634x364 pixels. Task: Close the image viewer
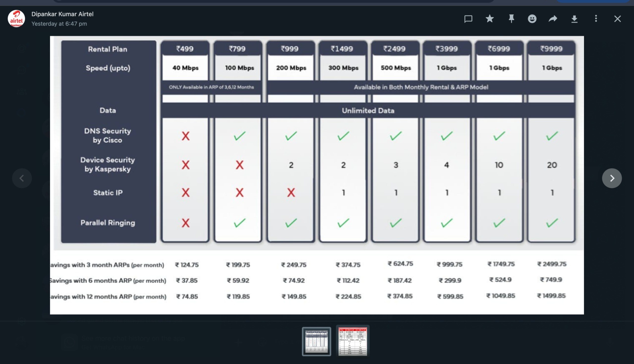click(617, 19)
